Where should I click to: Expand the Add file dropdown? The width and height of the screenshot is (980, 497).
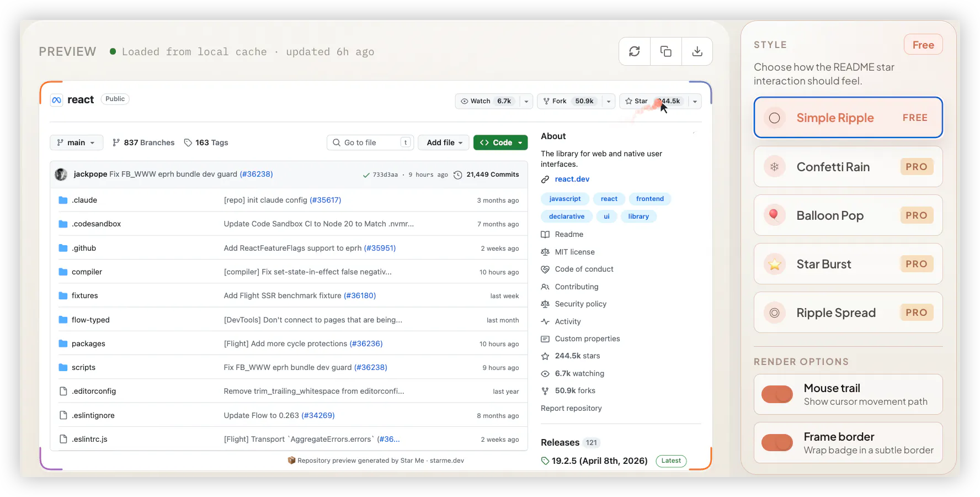pyautogui.click(x=444, y=142)
